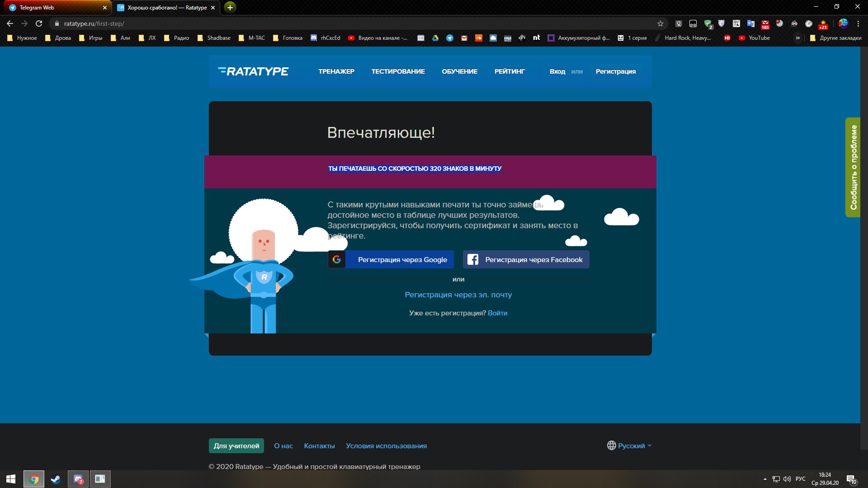The width and height of the screenshot is (868, 488).
Task: Click the Войти link
Action: (x=497, y=313)
